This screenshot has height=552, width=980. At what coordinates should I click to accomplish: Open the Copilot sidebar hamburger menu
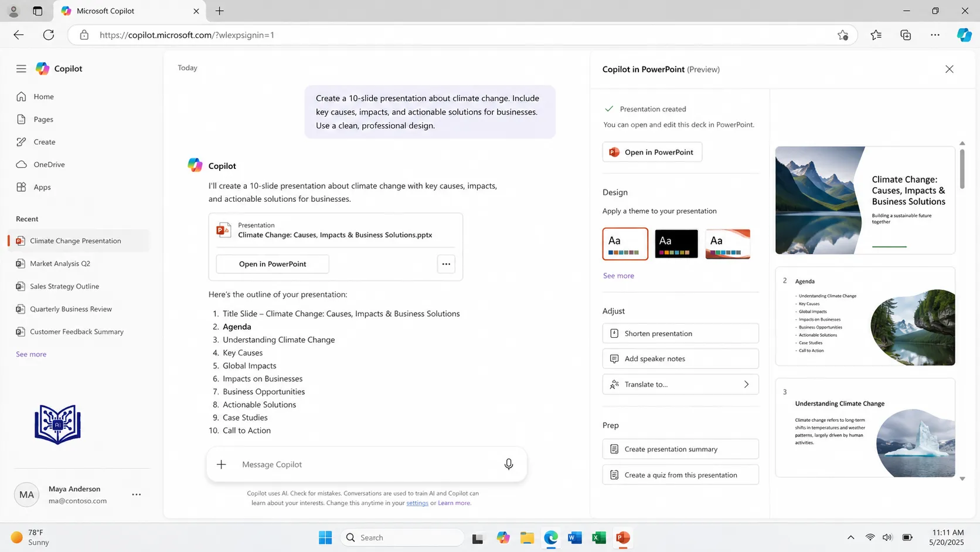[x=21, y=69]
